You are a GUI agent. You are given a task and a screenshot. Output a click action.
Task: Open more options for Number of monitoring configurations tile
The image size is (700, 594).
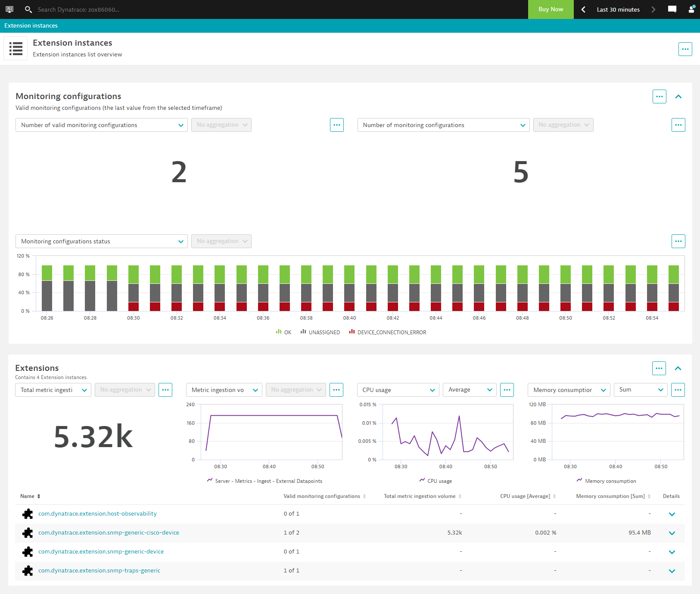(x=678, y=125)
